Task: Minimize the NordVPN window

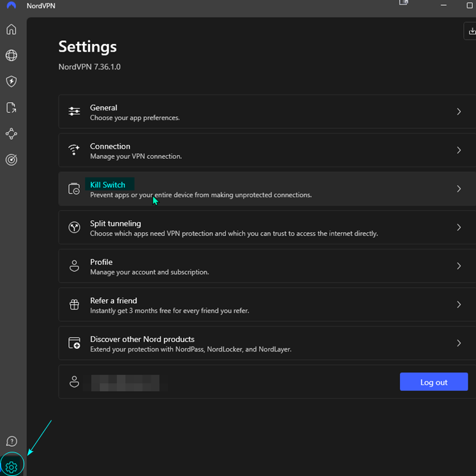Action: tap(443, 5)
